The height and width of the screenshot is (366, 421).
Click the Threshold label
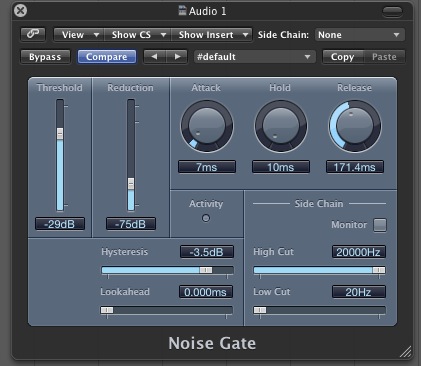click(x=60, y=88)
